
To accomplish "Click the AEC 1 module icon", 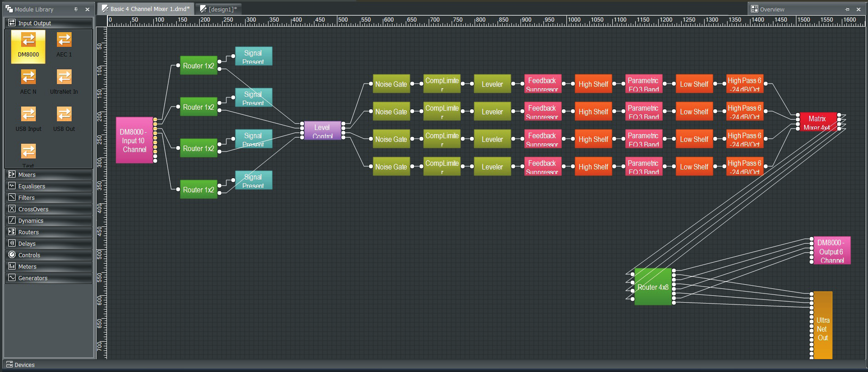I will [x=64, y=40].
